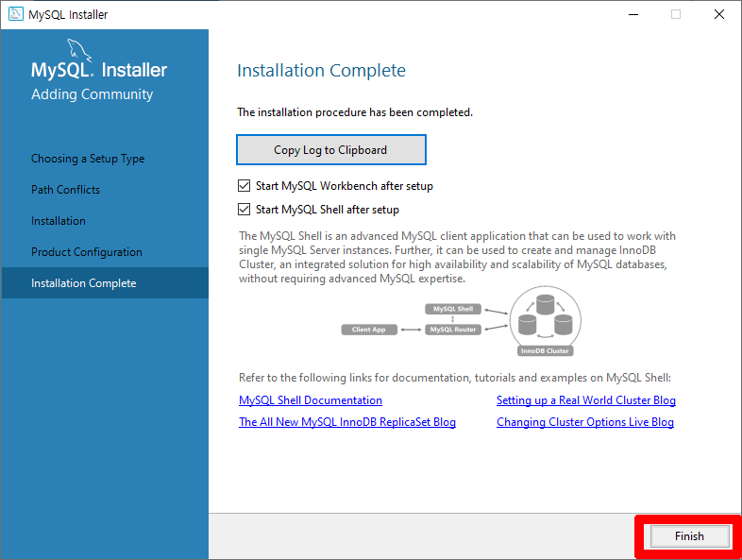Click 'Refer to the following links' text line
742x560 pixels.
coord(455,378)
